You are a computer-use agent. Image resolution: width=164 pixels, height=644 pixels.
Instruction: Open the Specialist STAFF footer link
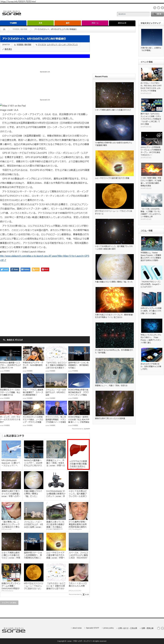(x=92, y=628)
